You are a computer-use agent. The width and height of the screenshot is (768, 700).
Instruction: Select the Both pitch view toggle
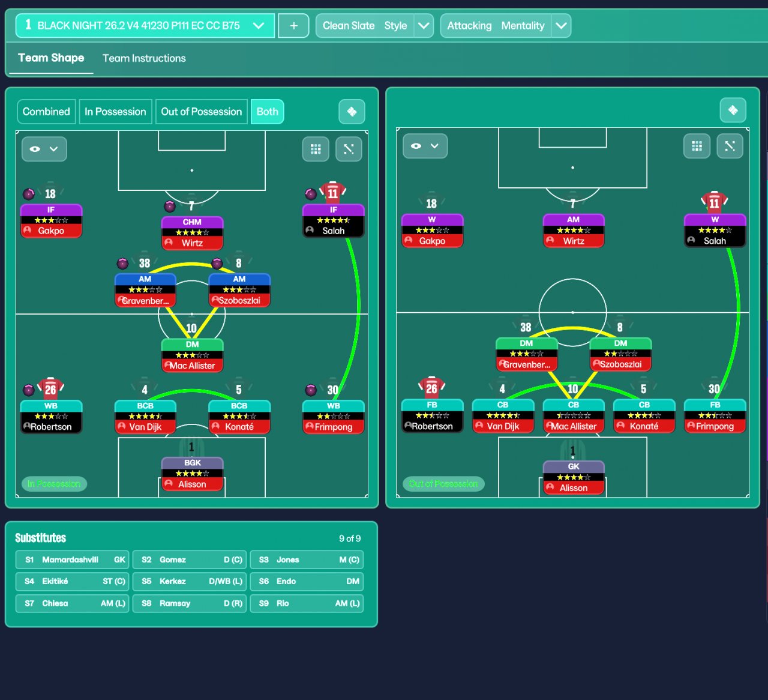(x=268, y=112)
